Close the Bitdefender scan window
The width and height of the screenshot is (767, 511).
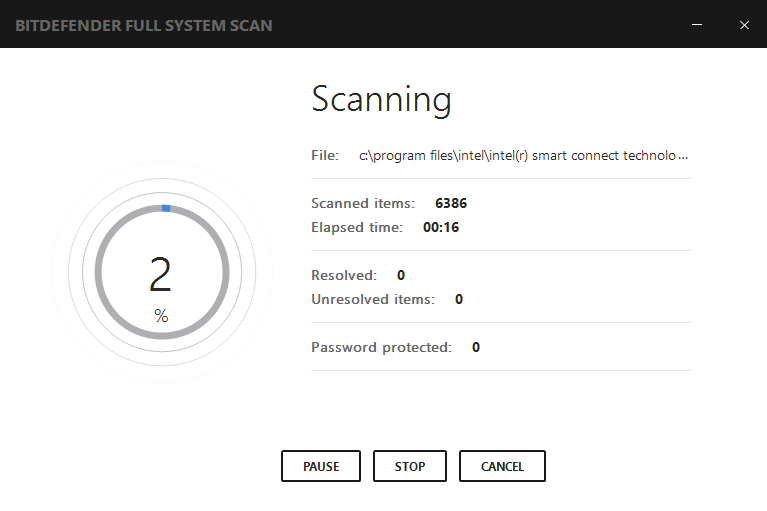click(744, 25)
